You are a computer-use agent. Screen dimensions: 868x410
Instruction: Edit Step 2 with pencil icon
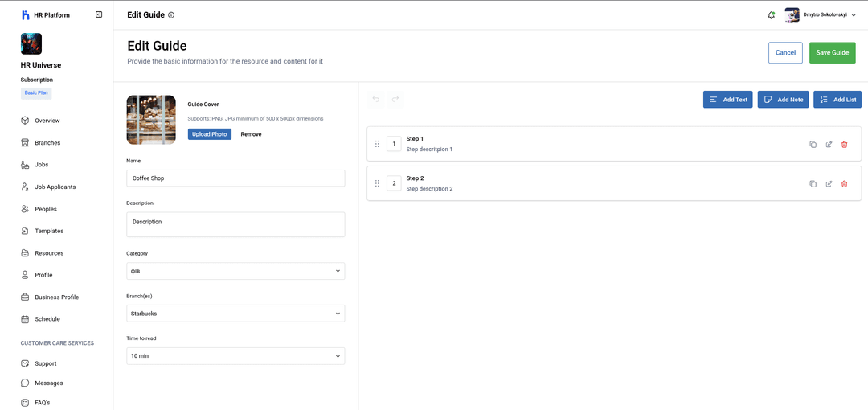point(829,184)
